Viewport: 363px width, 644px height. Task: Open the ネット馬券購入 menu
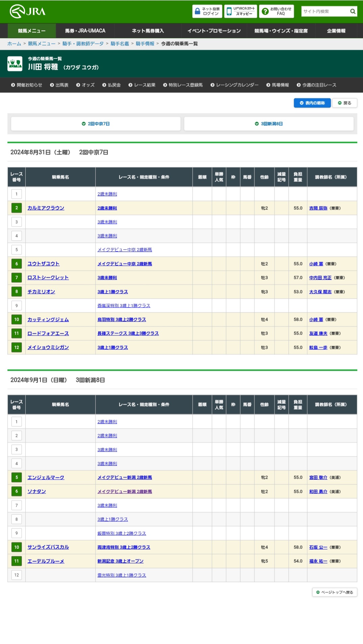[x=148, y=31]
